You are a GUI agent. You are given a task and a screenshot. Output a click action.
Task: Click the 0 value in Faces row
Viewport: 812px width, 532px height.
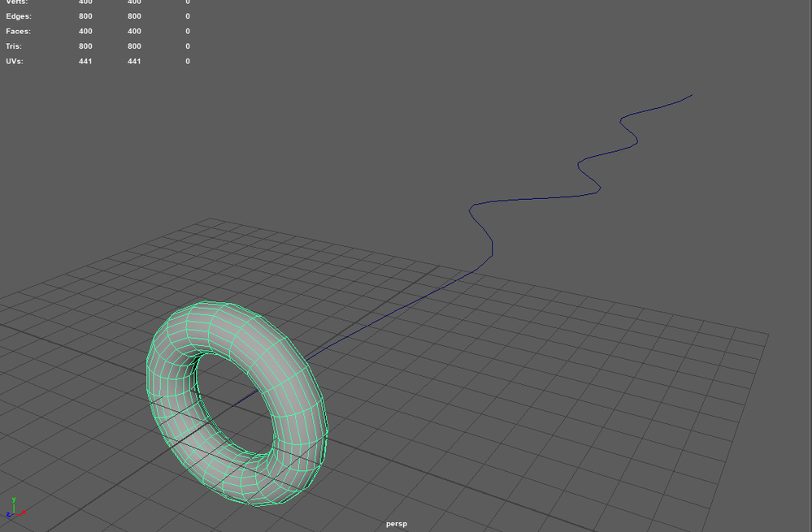(188, 31)
